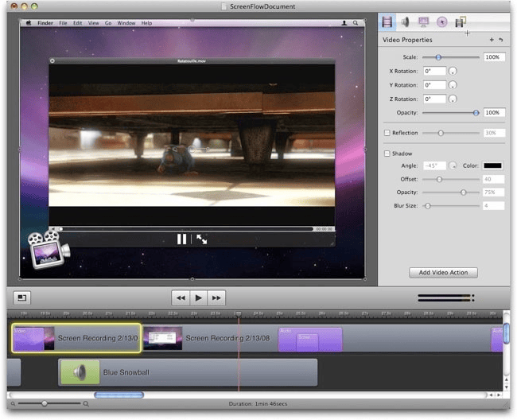
Task: Click the shadow Angle dial
Action: [x=453, y=165]
